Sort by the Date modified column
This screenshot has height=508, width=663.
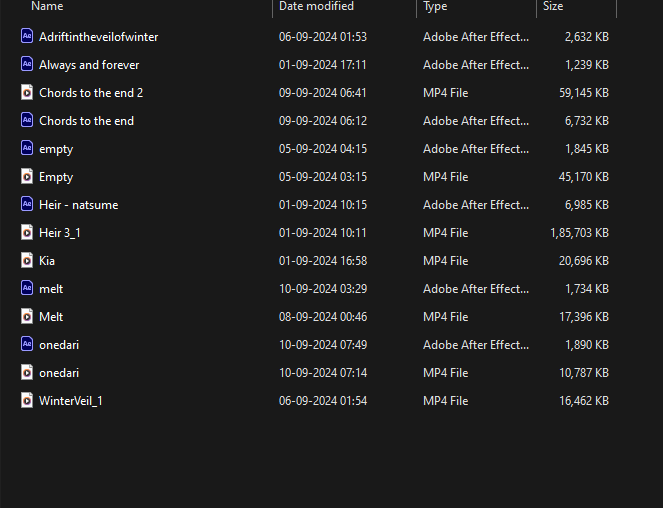point(316,6)
